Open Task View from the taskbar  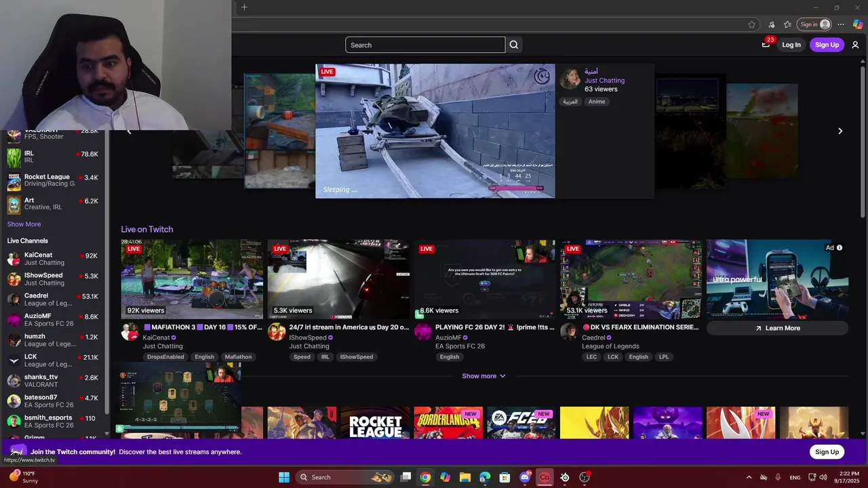tap(406, 477)
